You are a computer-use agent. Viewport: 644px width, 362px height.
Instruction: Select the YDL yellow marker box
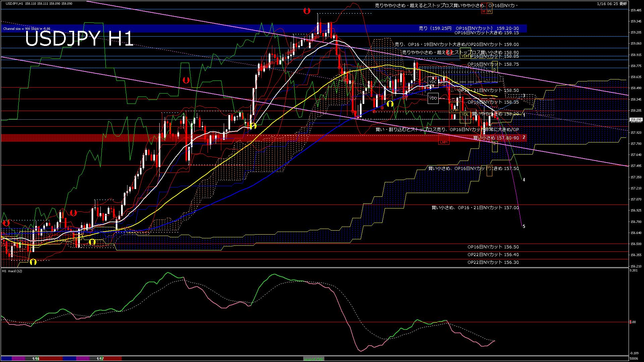(x=465, y=115)
